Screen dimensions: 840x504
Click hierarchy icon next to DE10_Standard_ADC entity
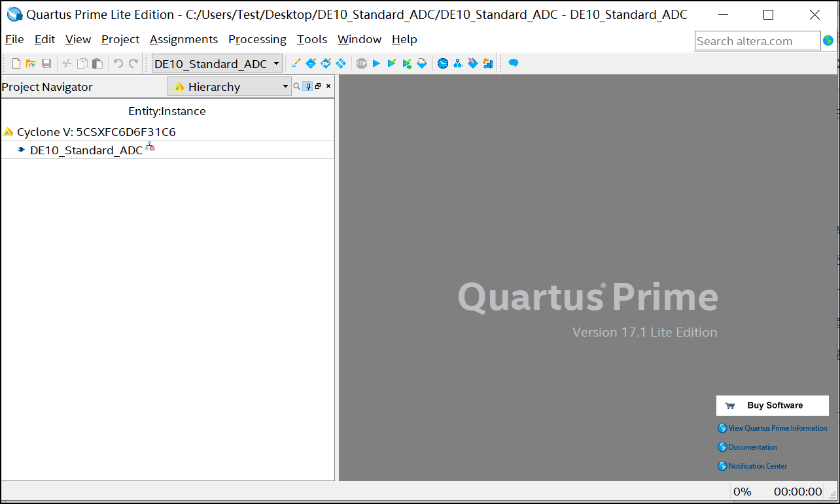[x=150, y=146]
